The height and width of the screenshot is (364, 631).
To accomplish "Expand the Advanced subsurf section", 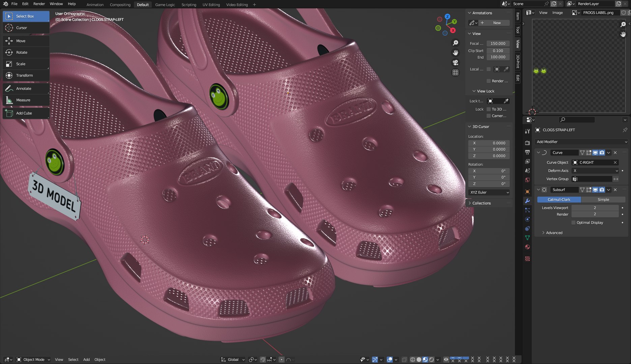I will tap(554, 233).
